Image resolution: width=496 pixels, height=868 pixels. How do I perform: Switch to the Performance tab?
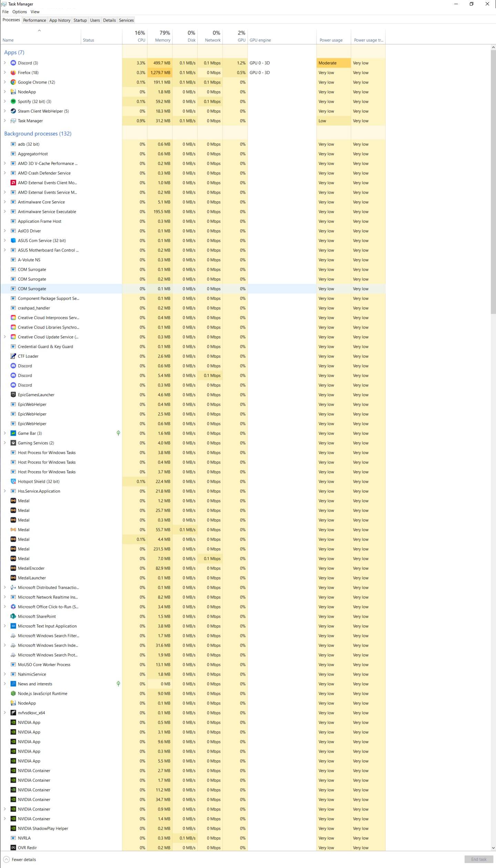pyautogui.click(x=34, y=20)
